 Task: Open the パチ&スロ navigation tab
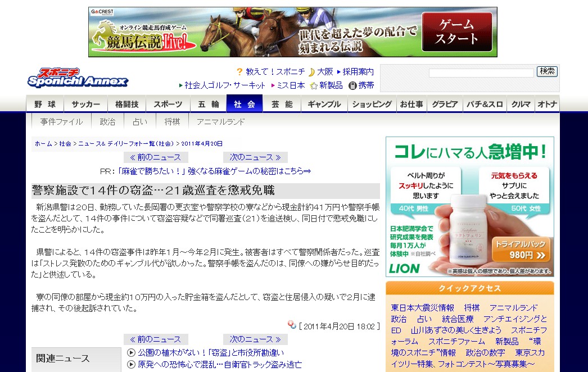click(x=485, y=105)
